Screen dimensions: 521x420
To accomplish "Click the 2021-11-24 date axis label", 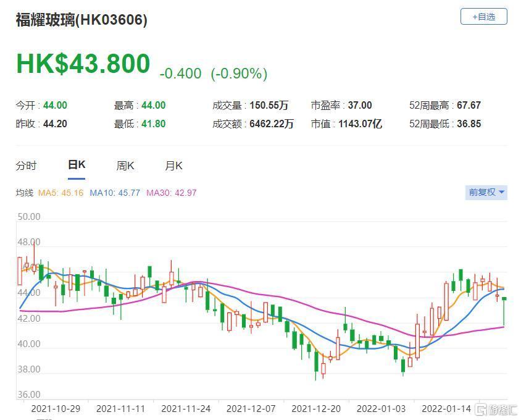I will [x=186, y=409].
